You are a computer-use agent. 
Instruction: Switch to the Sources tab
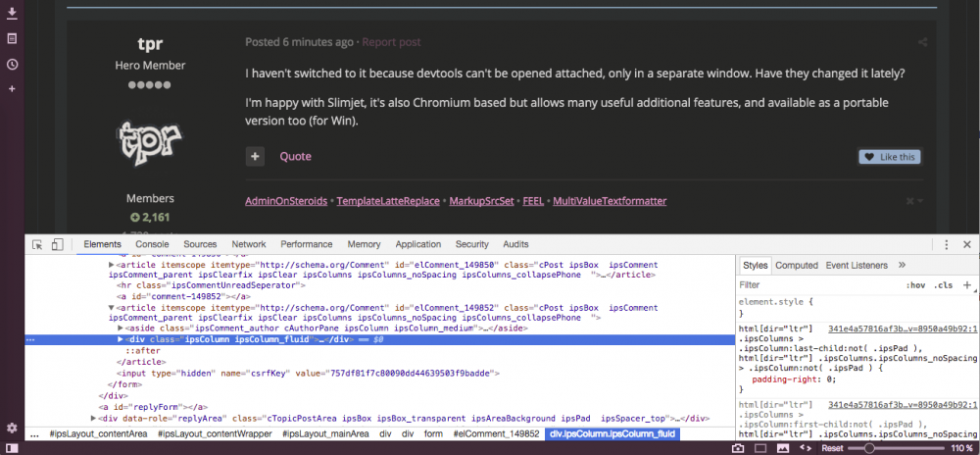click(200, 244)
